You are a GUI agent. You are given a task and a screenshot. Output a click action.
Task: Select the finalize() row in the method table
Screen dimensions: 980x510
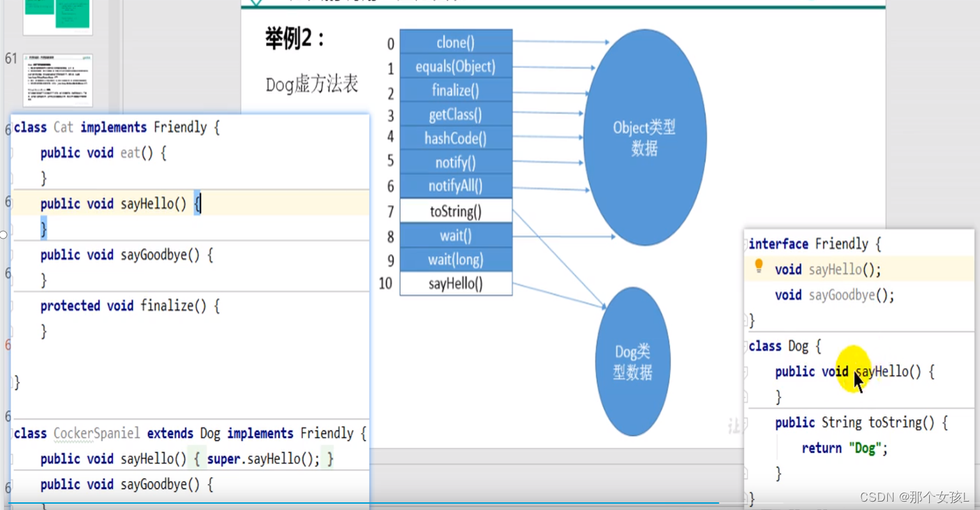pyautogui.click(x=456, y=90)
